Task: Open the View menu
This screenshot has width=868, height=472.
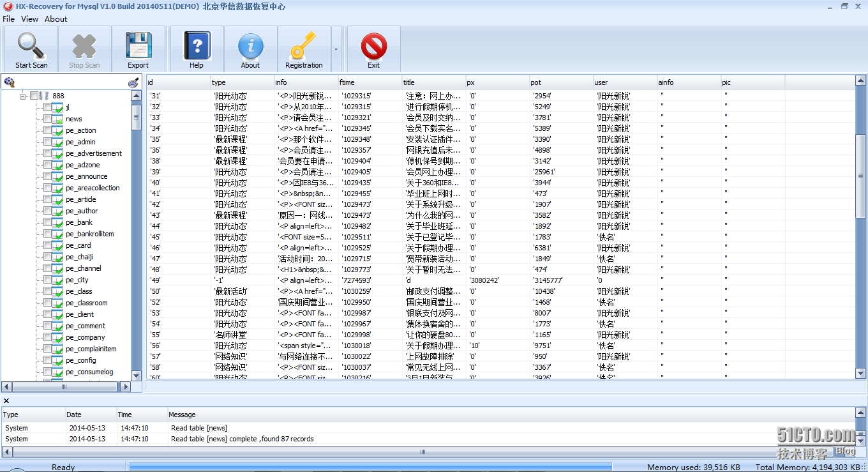Action: pyautogui.click(x=29, y=19)
